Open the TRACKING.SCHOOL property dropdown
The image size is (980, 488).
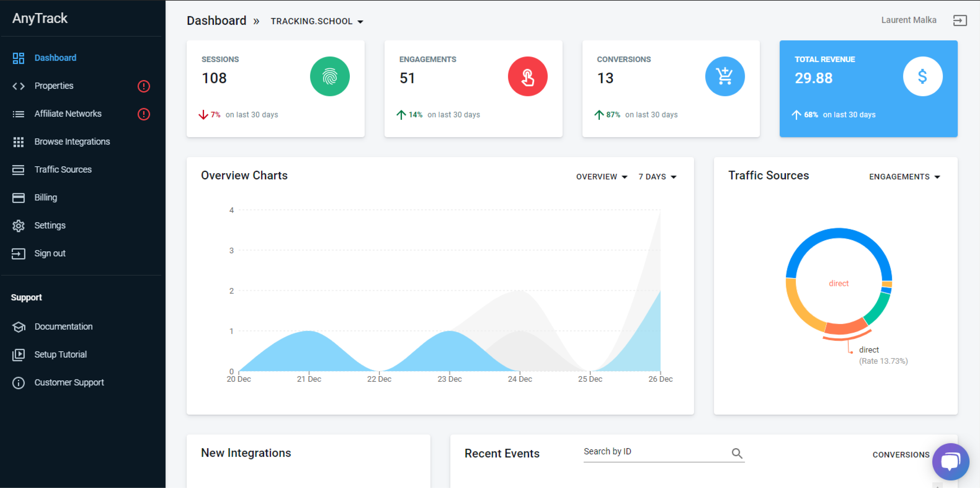[317, 21]
